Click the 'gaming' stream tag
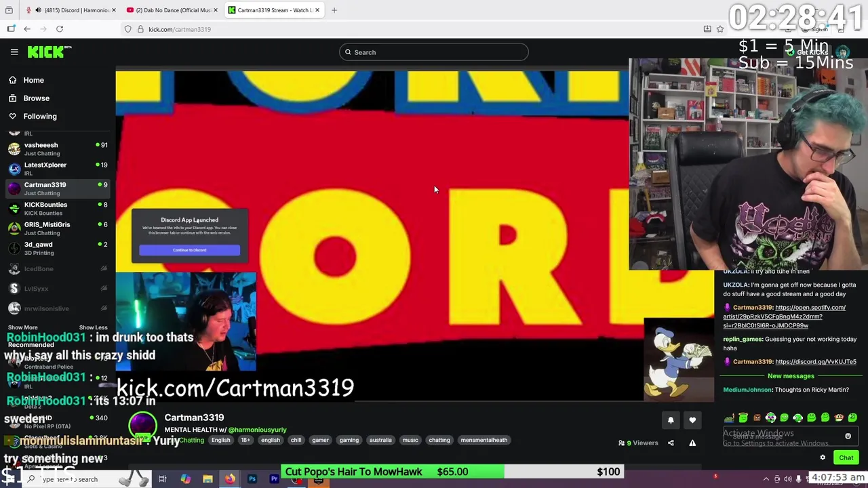The image size is (868, 488). [349, 440]
